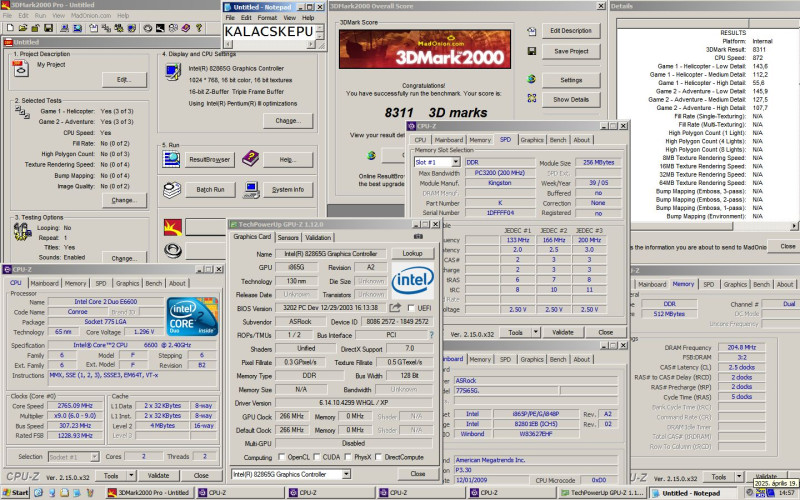This screenshot has height=500, width=800.
Task: Click the Show Details button
Action: pos(571,99)
